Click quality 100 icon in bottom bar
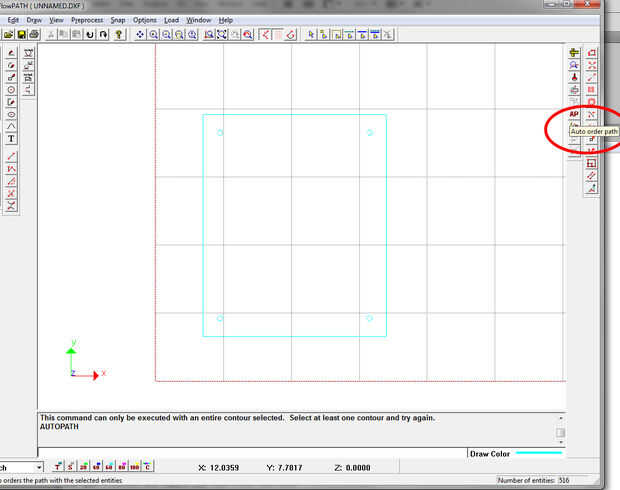This screenshot has width=620, height=490. 134,467
